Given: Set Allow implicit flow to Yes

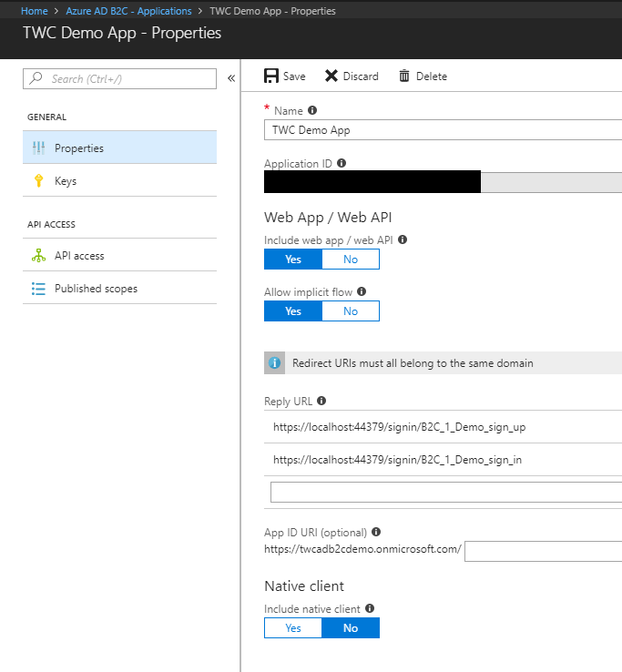Looking at the screenshot, I should 293,311.
